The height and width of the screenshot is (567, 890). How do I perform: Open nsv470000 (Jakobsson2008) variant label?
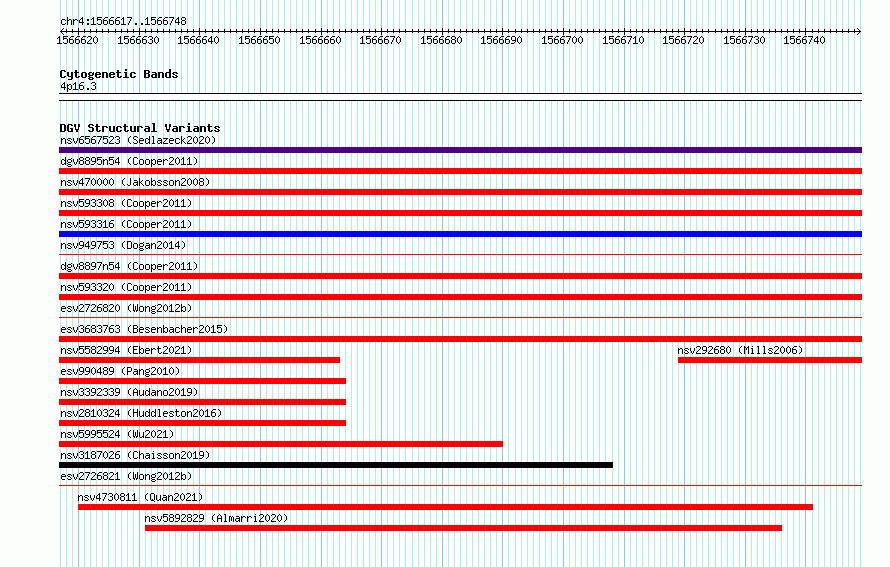(x=135, y=182)
